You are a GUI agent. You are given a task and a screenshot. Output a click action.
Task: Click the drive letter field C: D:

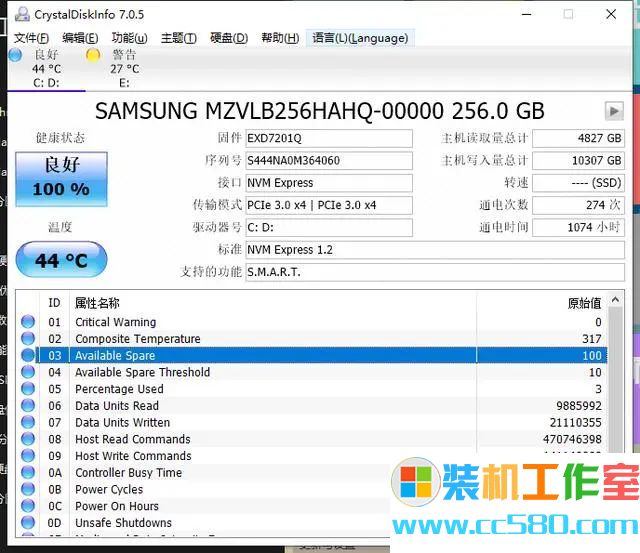tap(329, 227)
